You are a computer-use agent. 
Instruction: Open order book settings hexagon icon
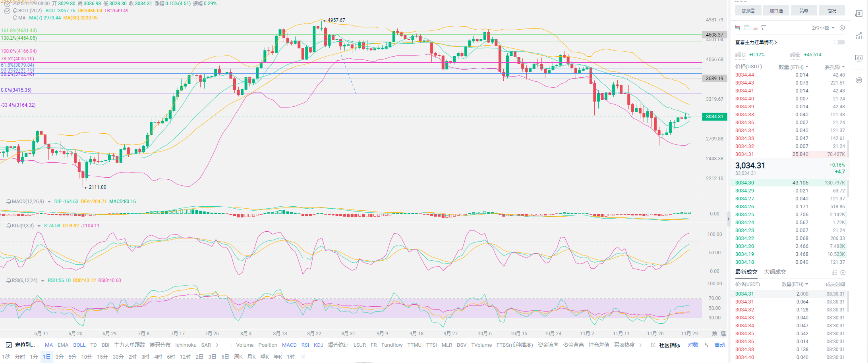(x=842, y=28)
